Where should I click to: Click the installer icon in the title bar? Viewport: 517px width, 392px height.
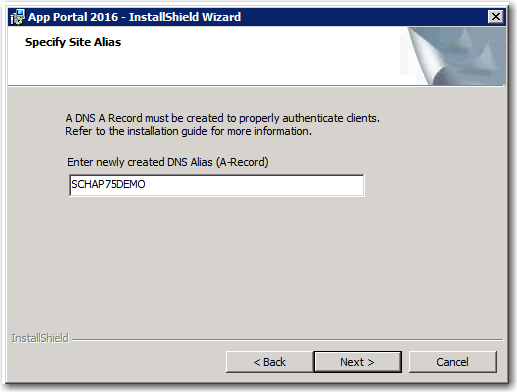pyautogui.click(x=17, y=17)
